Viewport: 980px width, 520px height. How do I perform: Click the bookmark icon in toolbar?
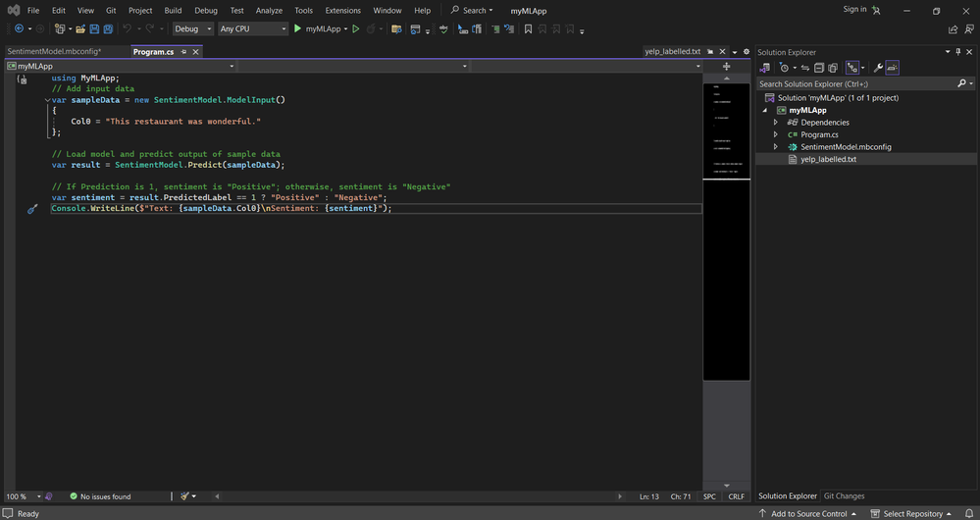coord(528,28)
